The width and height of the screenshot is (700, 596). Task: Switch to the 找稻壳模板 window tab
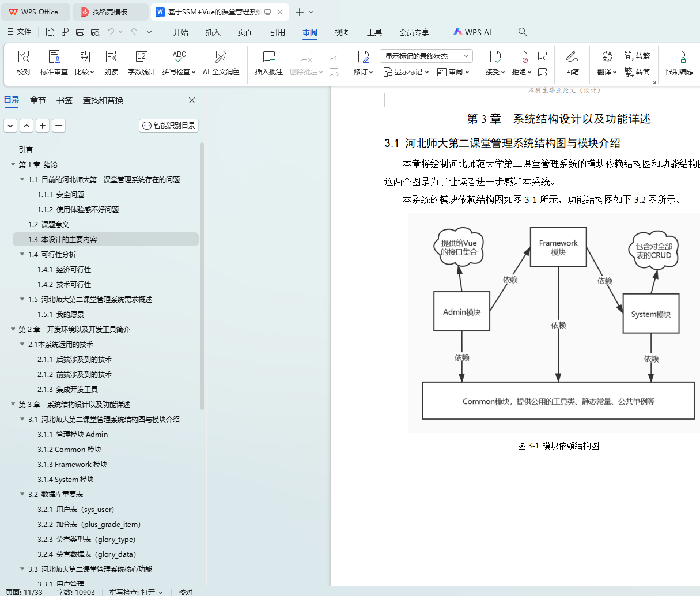click(109, 12)
